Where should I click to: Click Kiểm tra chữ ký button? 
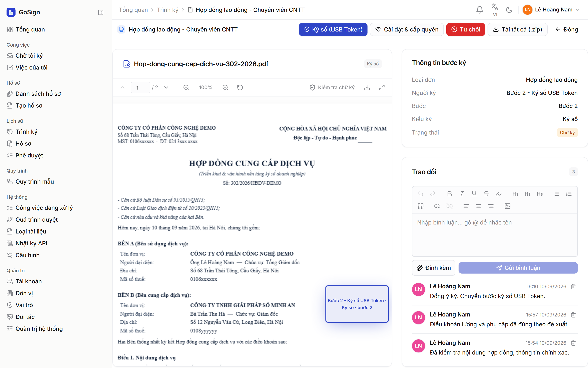332,87
